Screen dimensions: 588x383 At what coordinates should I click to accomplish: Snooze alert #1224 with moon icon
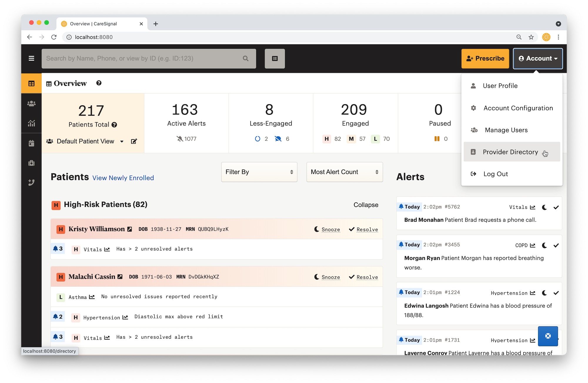click(544, 293)
